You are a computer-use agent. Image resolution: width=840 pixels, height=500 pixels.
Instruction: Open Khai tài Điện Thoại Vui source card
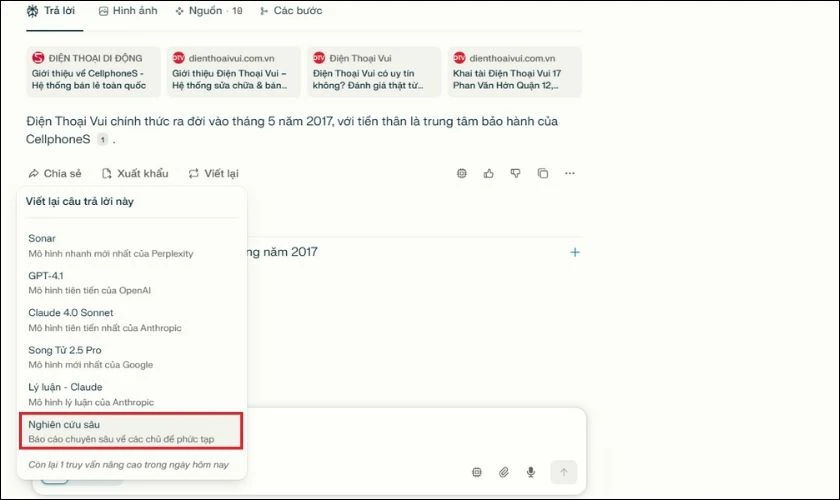pyautogui.click(x=514, y=72)
